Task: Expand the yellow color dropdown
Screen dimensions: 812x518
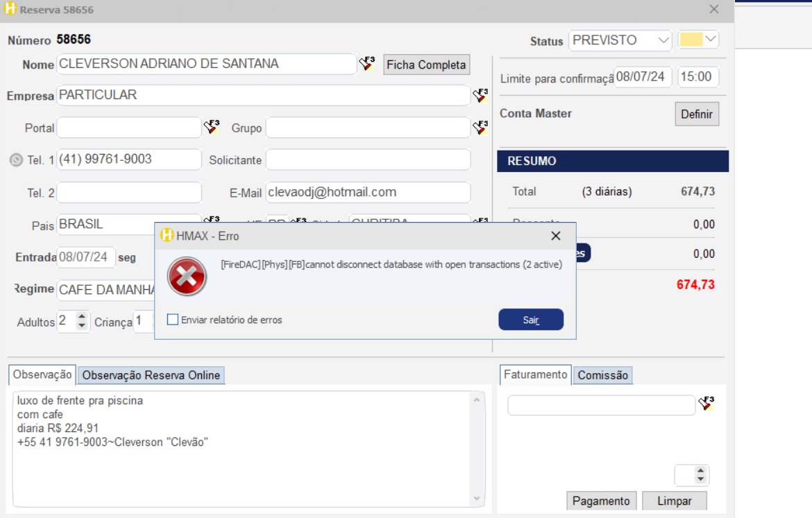Action: [710, 40]
